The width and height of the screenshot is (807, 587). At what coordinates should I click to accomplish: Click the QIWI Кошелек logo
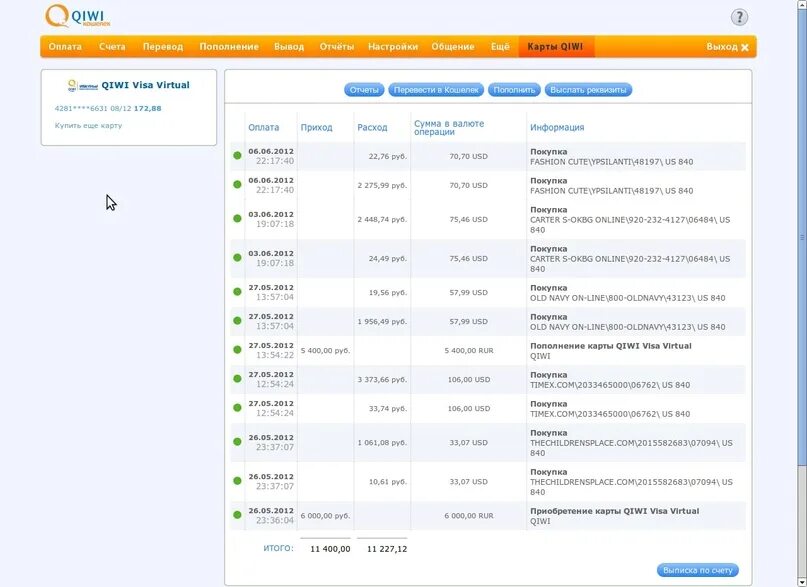(78, 16)
